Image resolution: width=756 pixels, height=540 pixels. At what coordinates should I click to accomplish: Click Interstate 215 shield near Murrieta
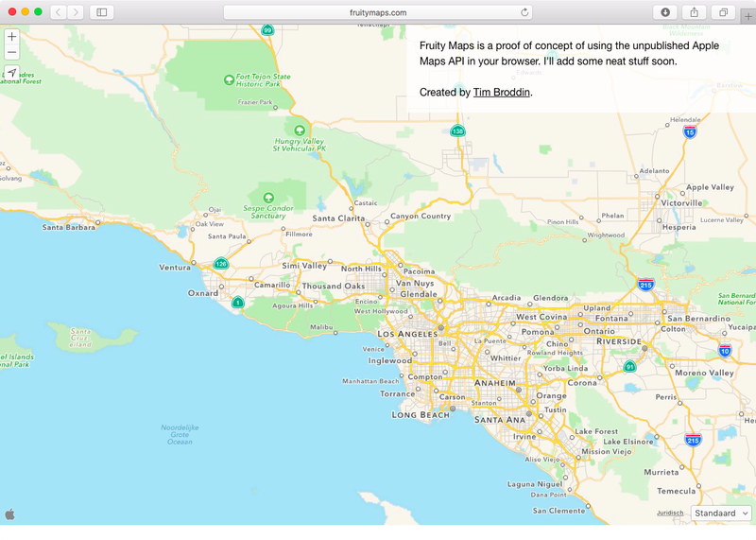[693, 440]
